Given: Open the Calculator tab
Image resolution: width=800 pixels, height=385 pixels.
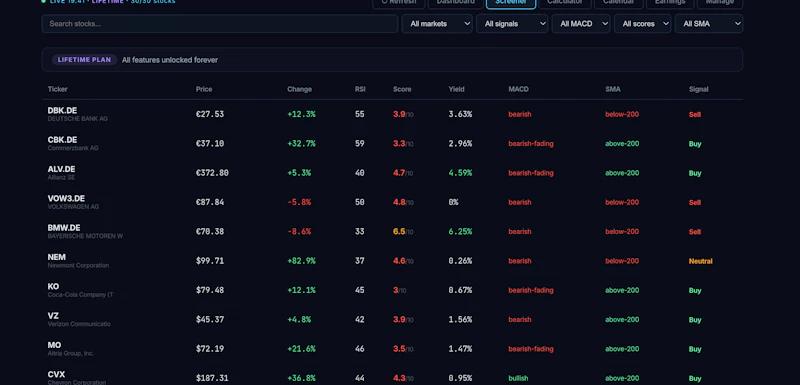Looking at the screenshot, I should point(565,3).
